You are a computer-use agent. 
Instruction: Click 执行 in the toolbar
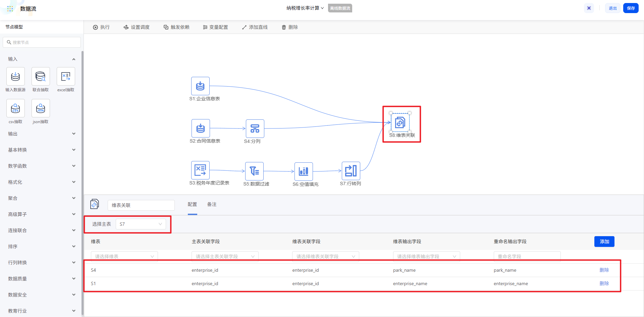tap(101, 27)
